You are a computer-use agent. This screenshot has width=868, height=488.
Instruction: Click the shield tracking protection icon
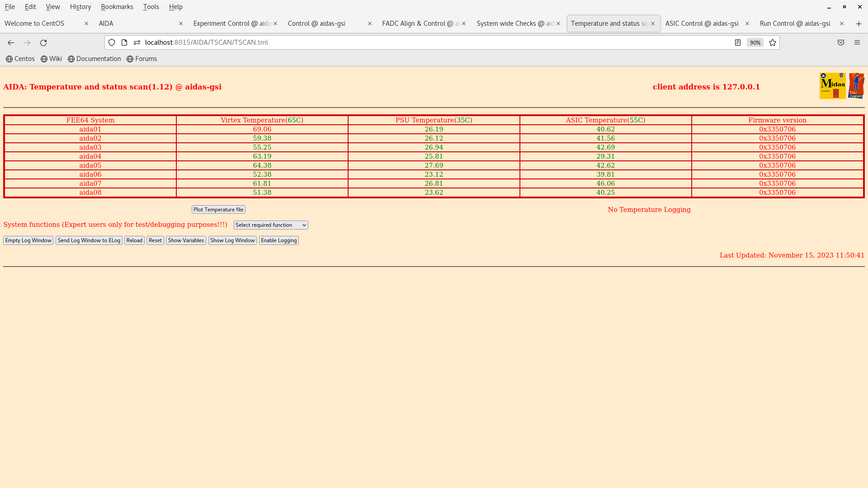coord(112,42)
